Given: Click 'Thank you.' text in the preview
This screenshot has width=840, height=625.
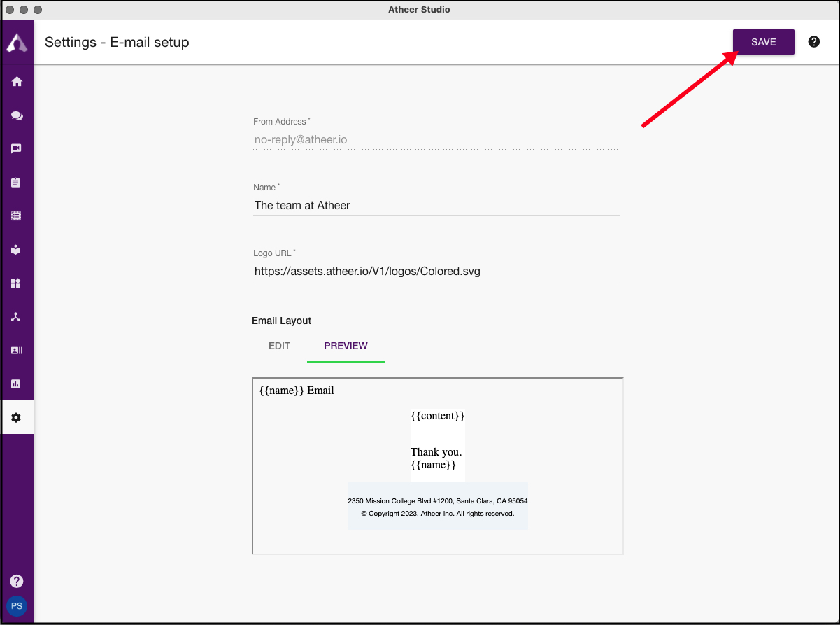Looking at the screenshot, I should [436, 452].
